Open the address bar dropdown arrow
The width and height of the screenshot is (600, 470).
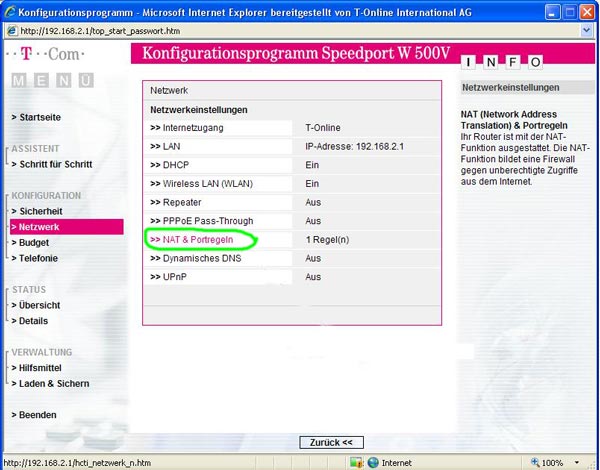pos(587,30)
